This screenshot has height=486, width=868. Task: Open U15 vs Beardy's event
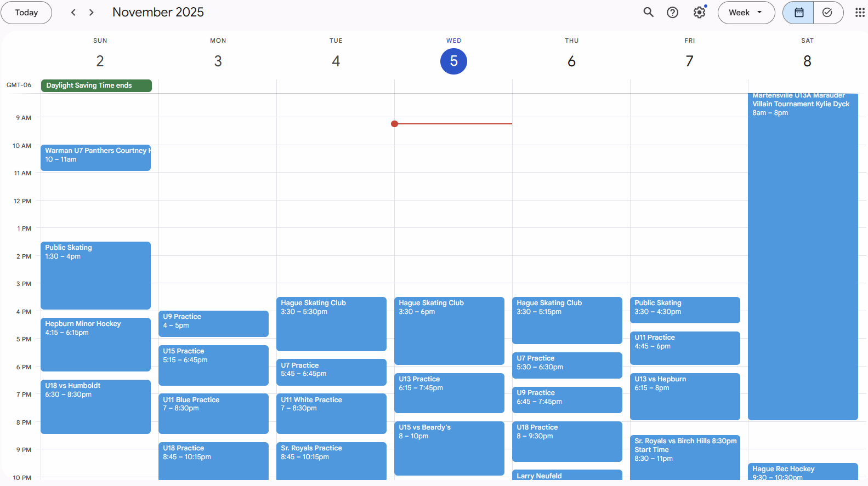449,448
